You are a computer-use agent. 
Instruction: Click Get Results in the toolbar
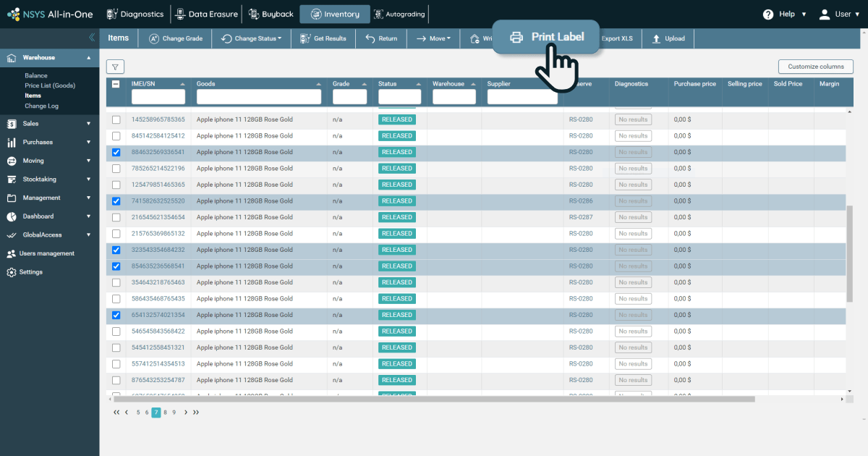click(x=323, y=38)
